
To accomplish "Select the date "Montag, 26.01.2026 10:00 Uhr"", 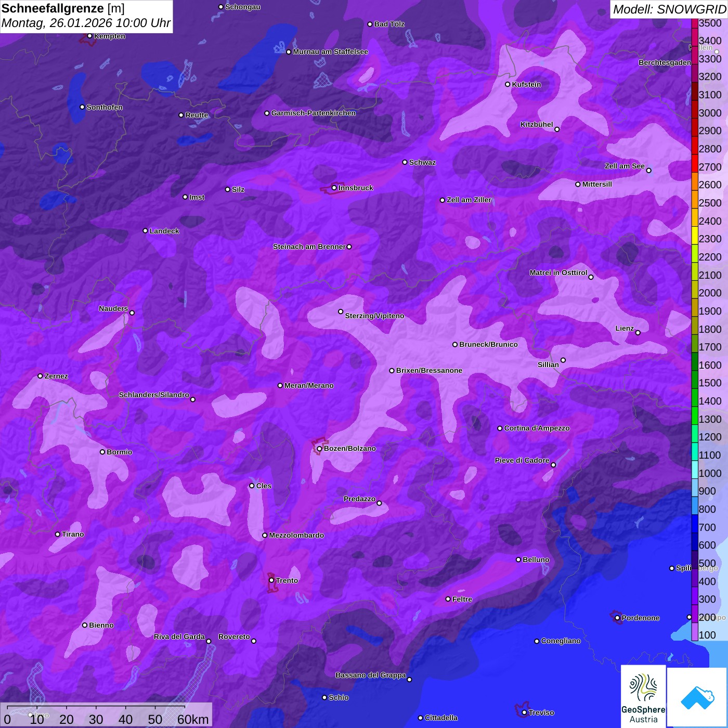I will point(86,23).
